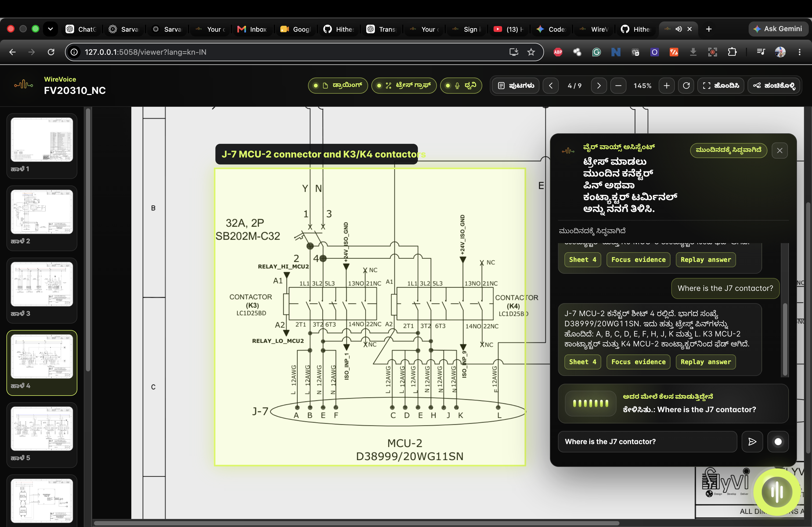Click Replay answer in the last answer
The image size is (812, 527).
(706, 362)
